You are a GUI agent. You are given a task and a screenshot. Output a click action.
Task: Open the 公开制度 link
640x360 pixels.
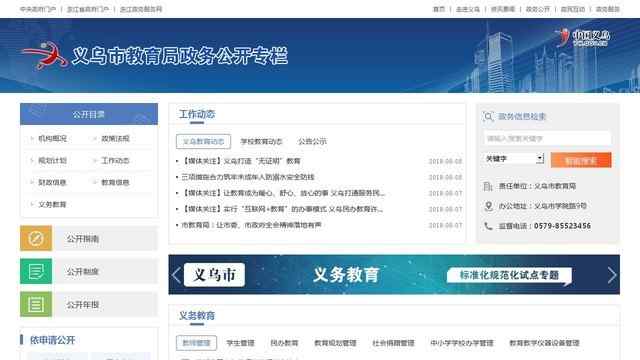click(83, 272)
